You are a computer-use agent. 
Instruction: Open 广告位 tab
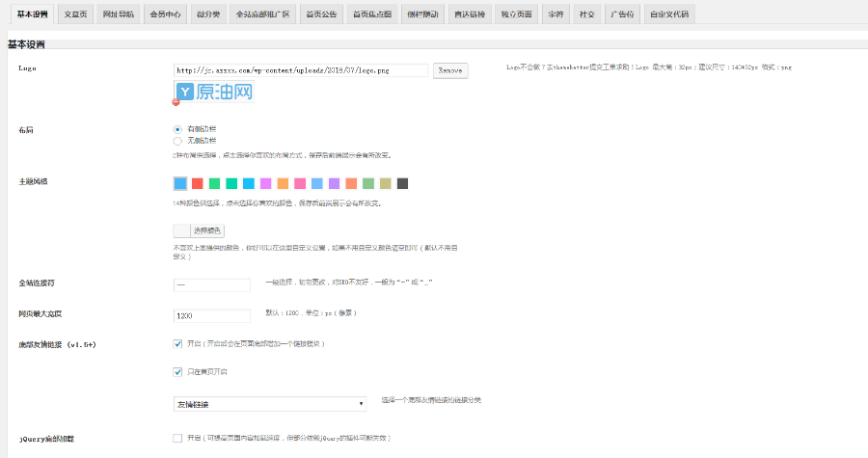[x=622, y=14]
